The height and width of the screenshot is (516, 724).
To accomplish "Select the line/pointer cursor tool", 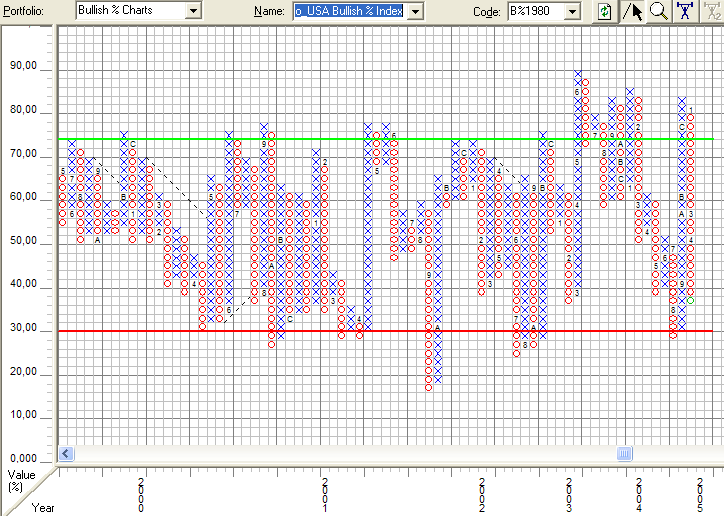I will [633, 11].
